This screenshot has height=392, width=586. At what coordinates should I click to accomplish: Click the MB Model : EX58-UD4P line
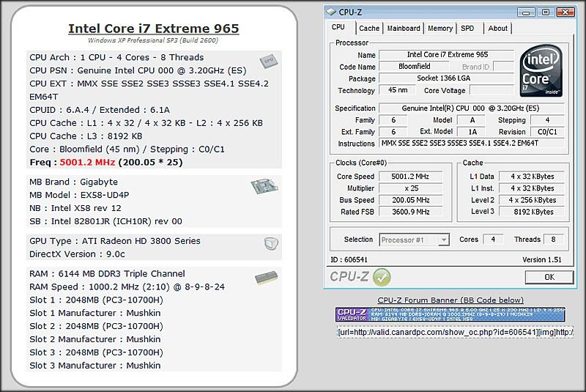pos(79,195)
